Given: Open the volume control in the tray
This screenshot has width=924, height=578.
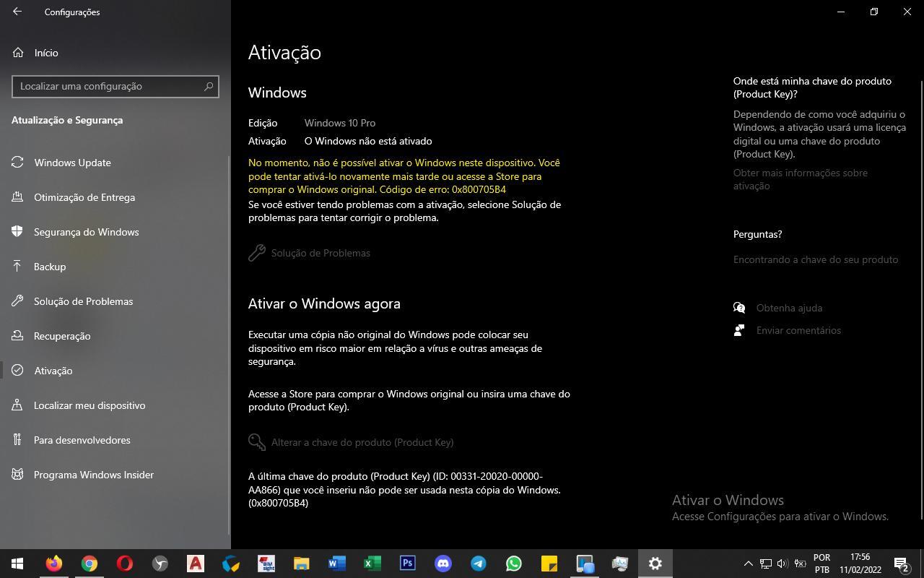Looking at the screenshot, I should [783, 564].
